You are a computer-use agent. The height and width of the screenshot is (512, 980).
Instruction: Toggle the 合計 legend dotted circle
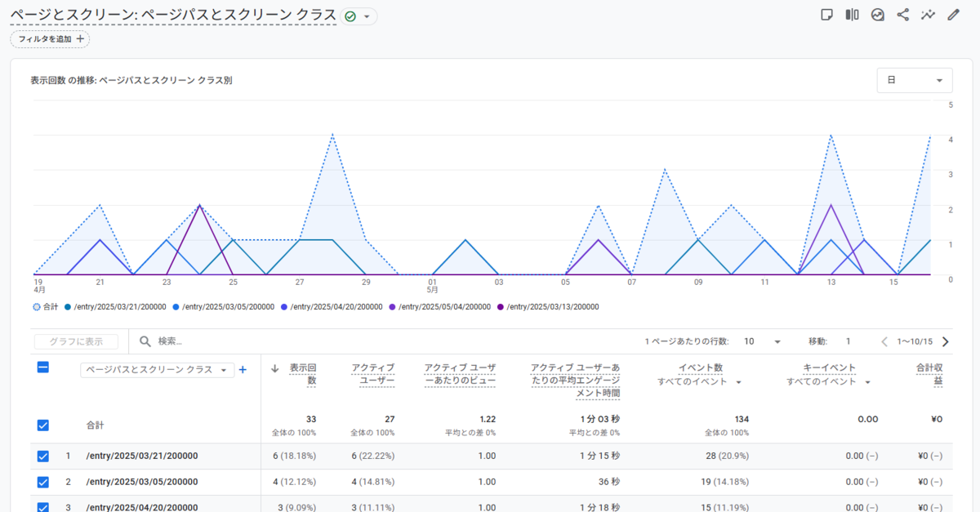click(x=37, y=307)
